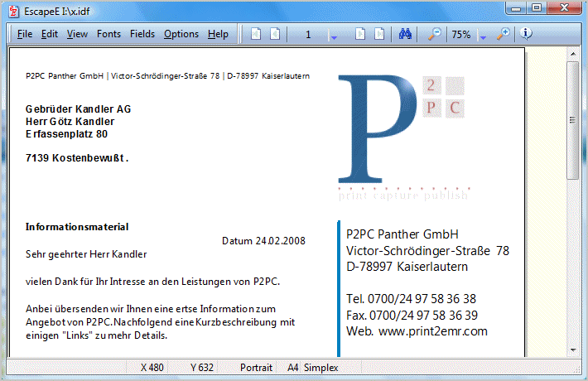Click the page number field showing 1

308,35
